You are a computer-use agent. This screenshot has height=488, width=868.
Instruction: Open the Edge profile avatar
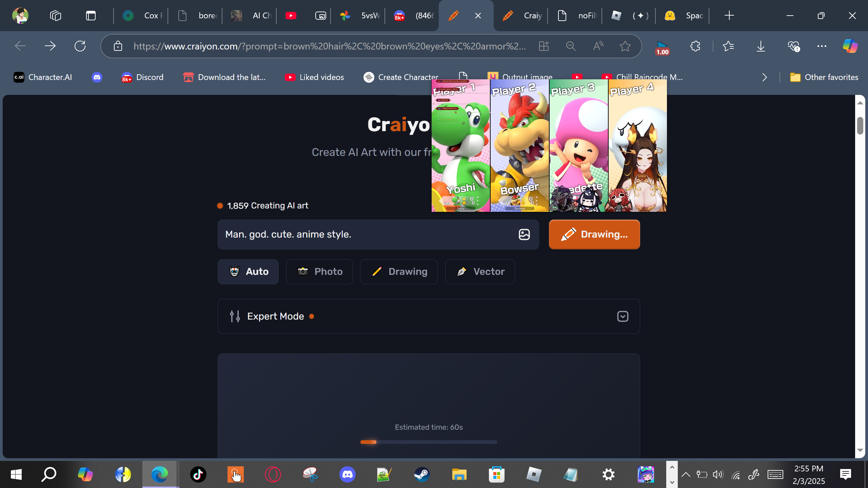coord(20,16)
